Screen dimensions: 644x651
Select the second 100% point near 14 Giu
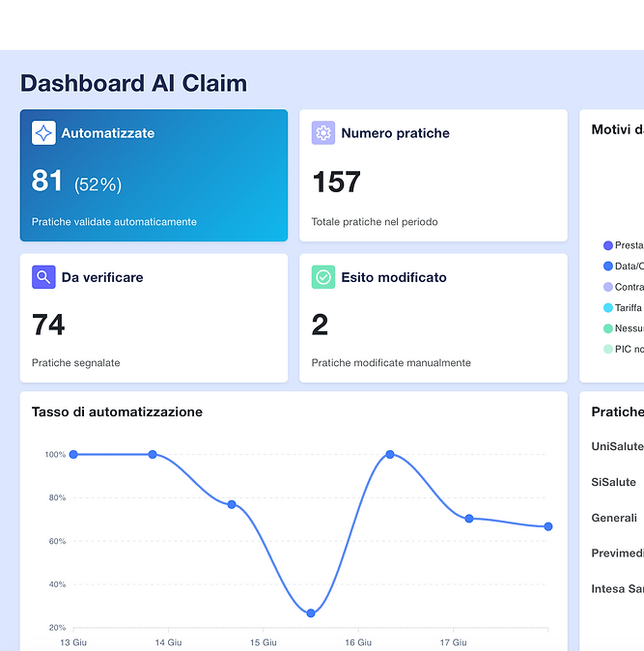pyautogui.click(x=153, y=454)
